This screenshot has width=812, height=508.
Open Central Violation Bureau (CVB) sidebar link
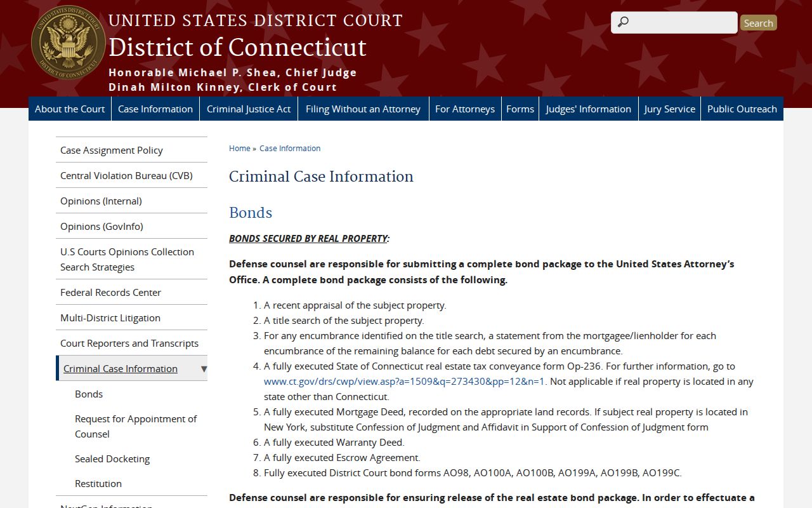(131, 175)
